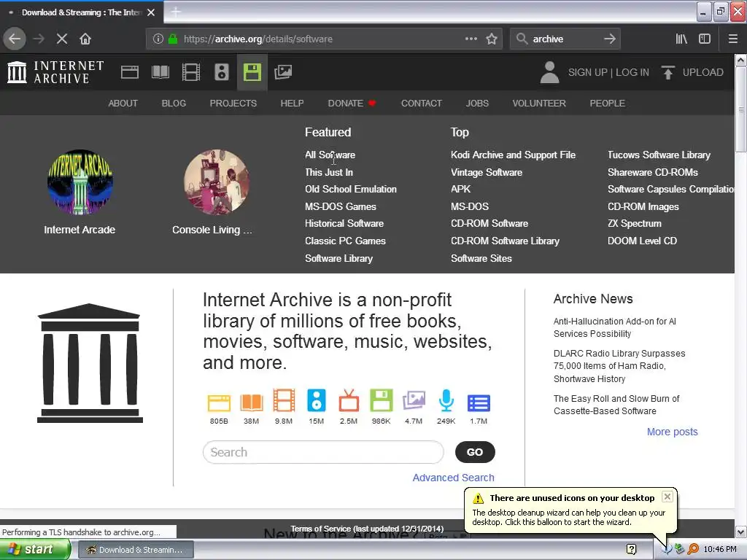
Task: Click the list icon labeled 1.7M
Action: click(x=479, y=402)
